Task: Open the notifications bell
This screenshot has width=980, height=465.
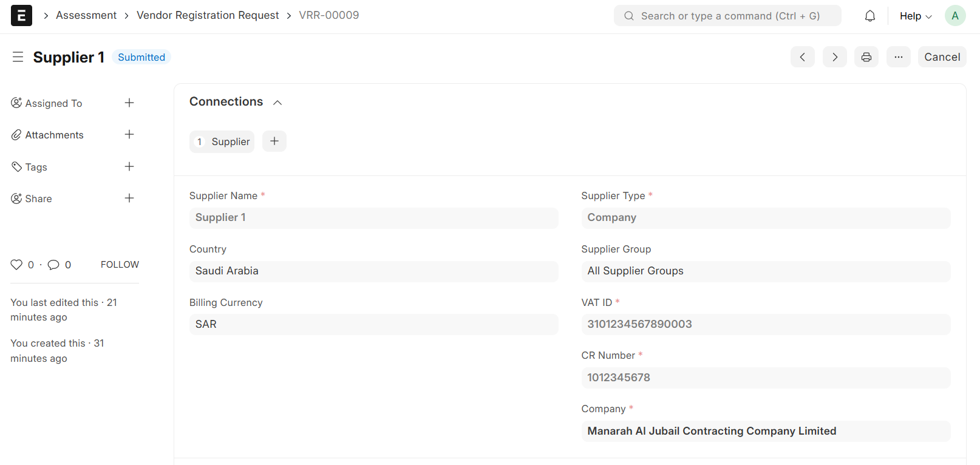Action: point(869,16)
